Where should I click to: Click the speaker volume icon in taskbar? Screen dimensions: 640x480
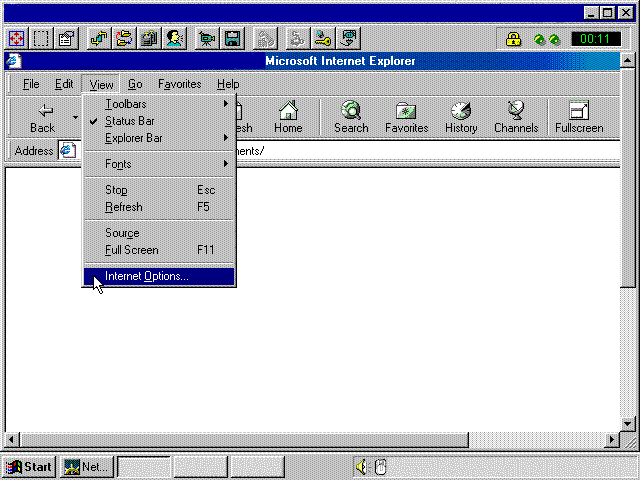coord(361,467)
